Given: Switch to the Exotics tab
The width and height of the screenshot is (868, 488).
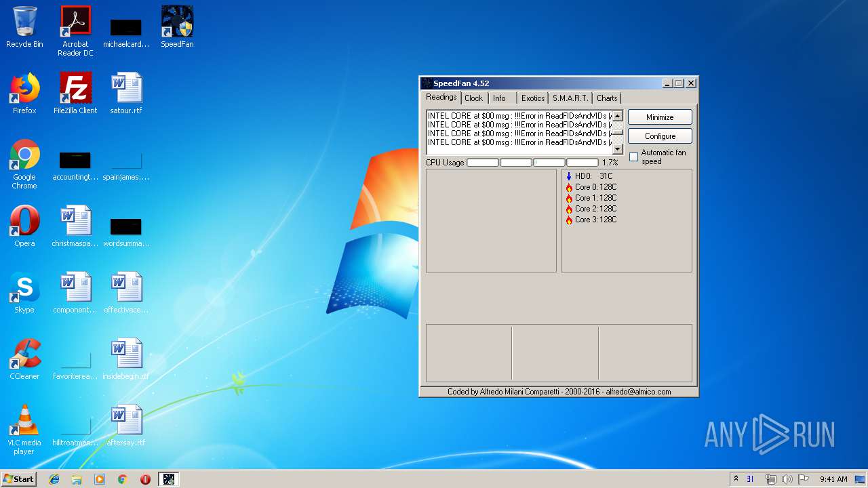Looking at the screenshot, I should tap(533, 98).
